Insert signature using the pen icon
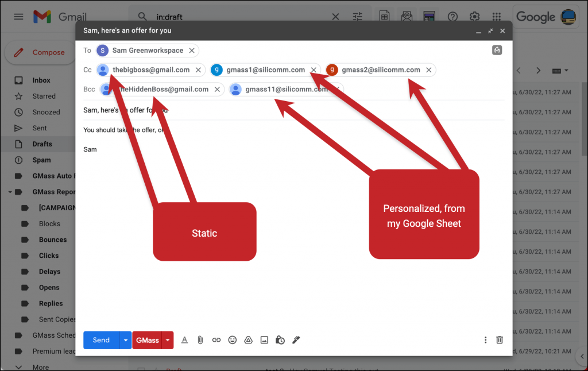 coord(296,339)
